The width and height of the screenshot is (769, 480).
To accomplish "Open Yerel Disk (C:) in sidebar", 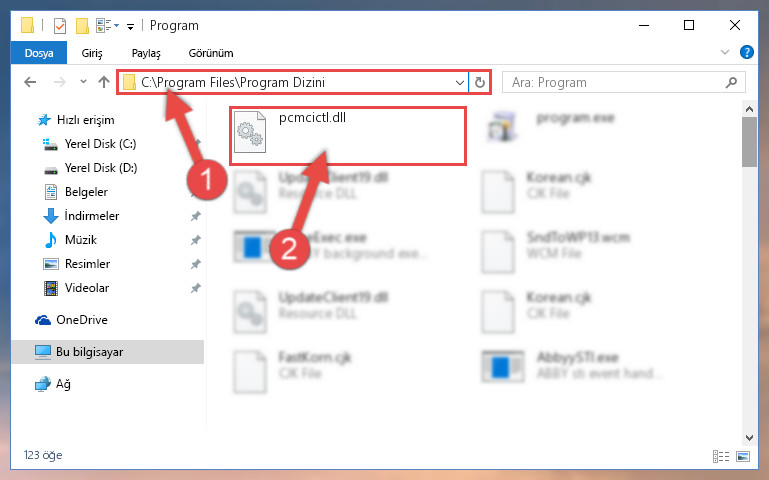I will (101, 144).
